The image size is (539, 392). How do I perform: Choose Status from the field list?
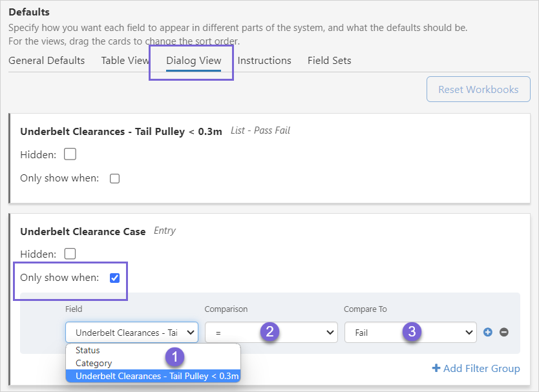pyautogui.click(x=88, y=350)
